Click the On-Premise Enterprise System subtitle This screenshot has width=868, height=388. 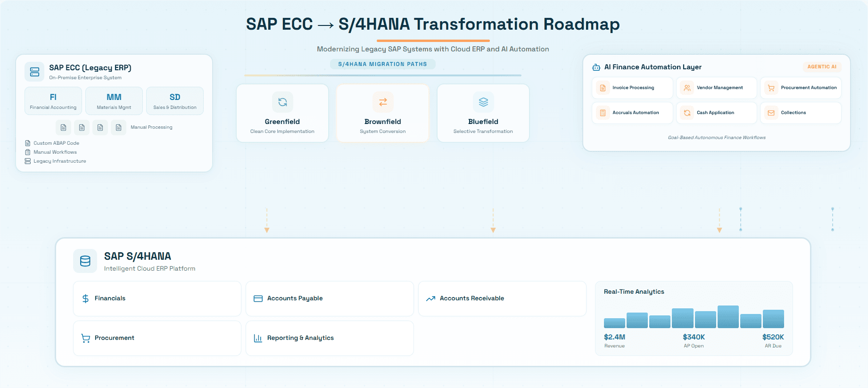pos(85,78)
